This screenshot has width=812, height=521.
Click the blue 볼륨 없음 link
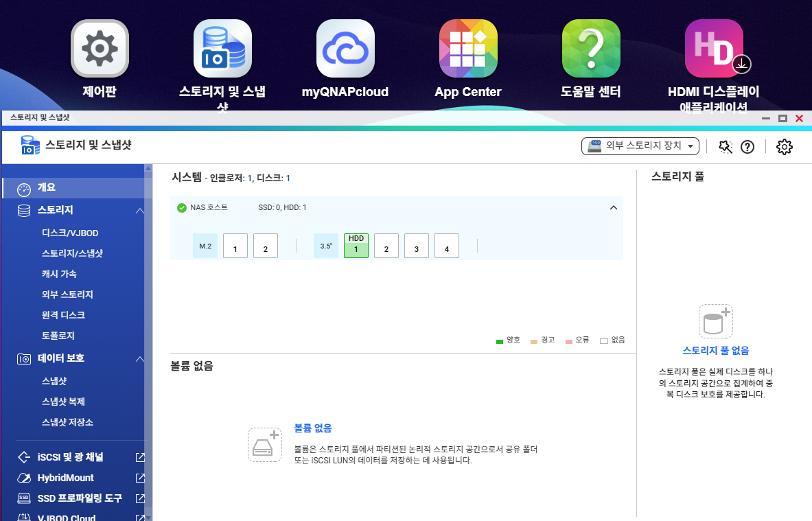[x=313, y=428]
